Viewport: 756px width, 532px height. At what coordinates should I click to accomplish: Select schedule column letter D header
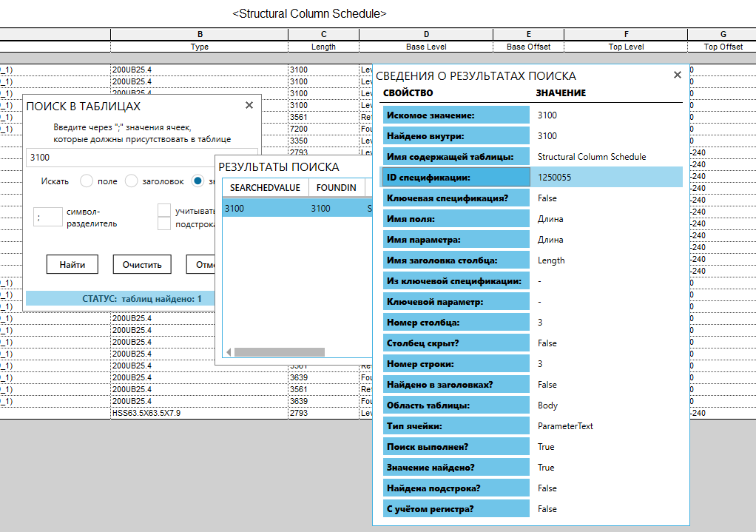426,34
